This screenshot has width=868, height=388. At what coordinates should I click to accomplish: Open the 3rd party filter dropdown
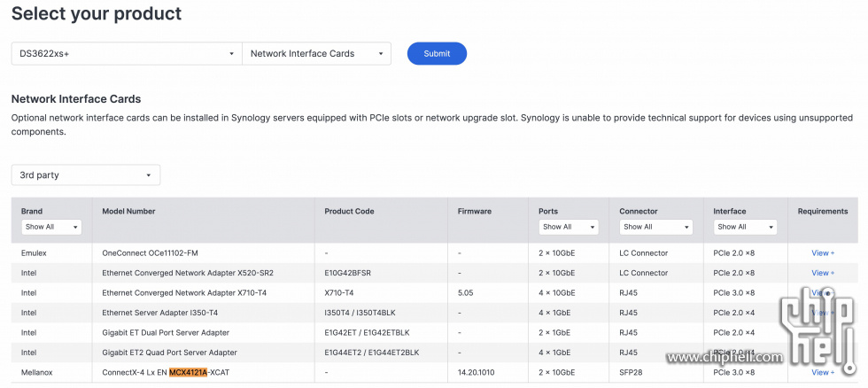click(x=86, y=175)
